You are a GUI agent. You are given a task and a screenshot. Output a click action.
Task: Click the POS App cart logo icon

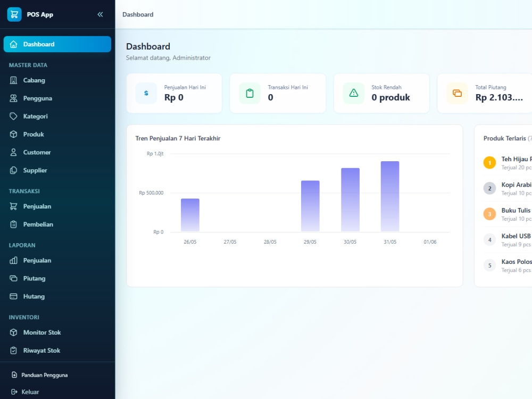point(14,14)
